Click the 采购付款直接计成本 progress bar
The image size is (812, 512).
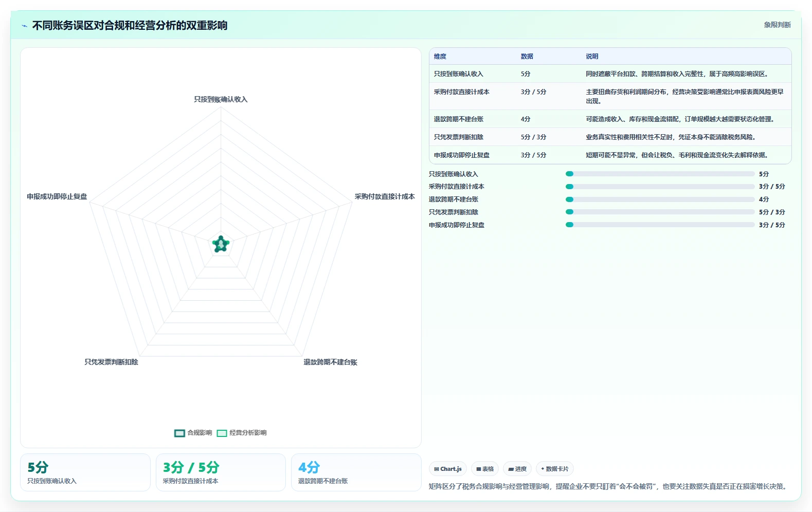pyautogui.click(x=660, y=187)
